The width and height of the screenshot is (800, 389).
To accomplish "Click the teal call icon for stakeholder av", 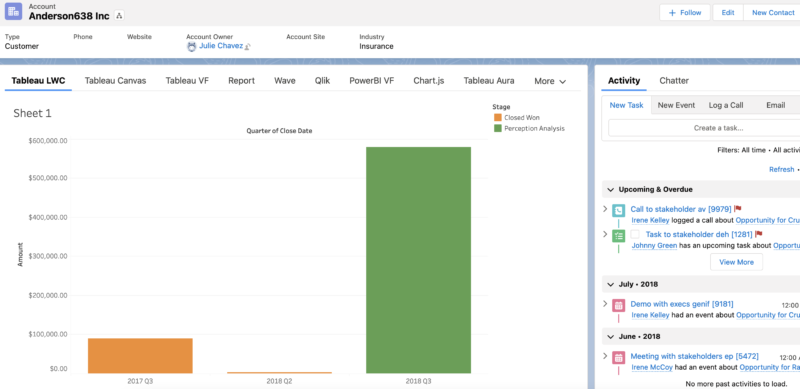I will 618,210.
